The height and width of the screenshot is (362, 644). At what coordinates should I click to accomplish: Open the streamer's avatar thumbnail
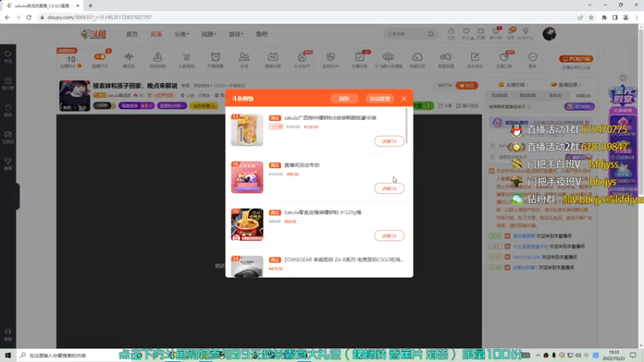click(74, 96)
